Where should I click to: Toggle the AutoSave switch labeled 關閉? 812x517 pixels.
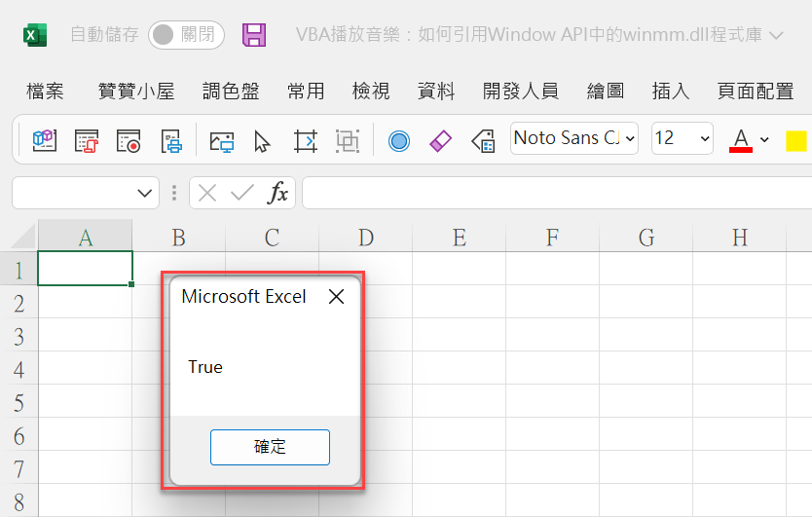[x=186, y=35]
